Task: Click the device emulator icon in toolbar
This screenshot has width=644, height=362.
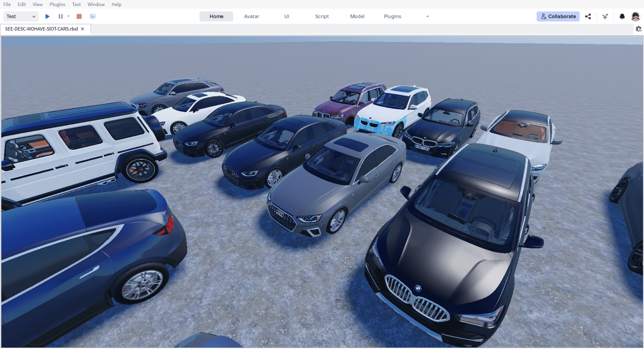Action: [92, 16]
